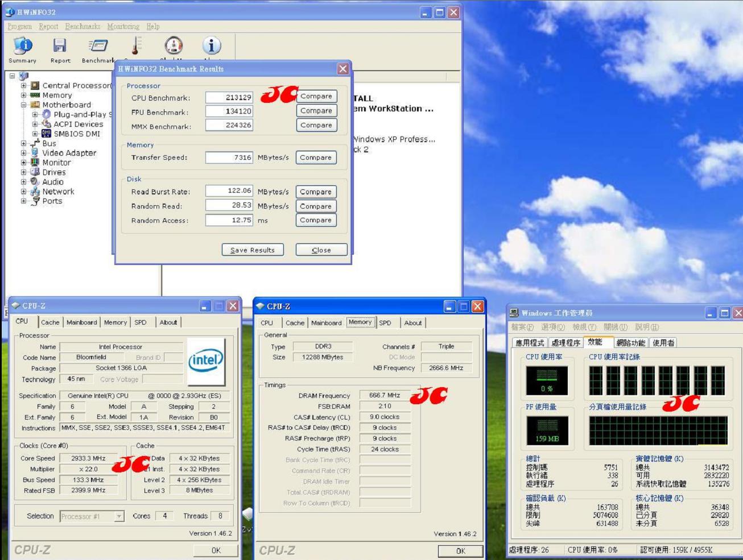
Task: Select the Central Processor tree icon
Action: 35,85
